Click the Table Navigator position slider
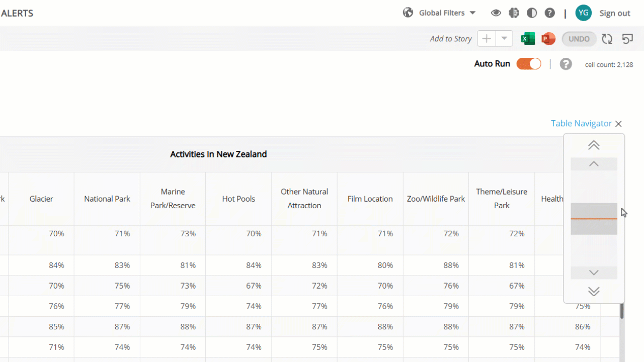The image size is (644, 362). [x=594, y=219]
